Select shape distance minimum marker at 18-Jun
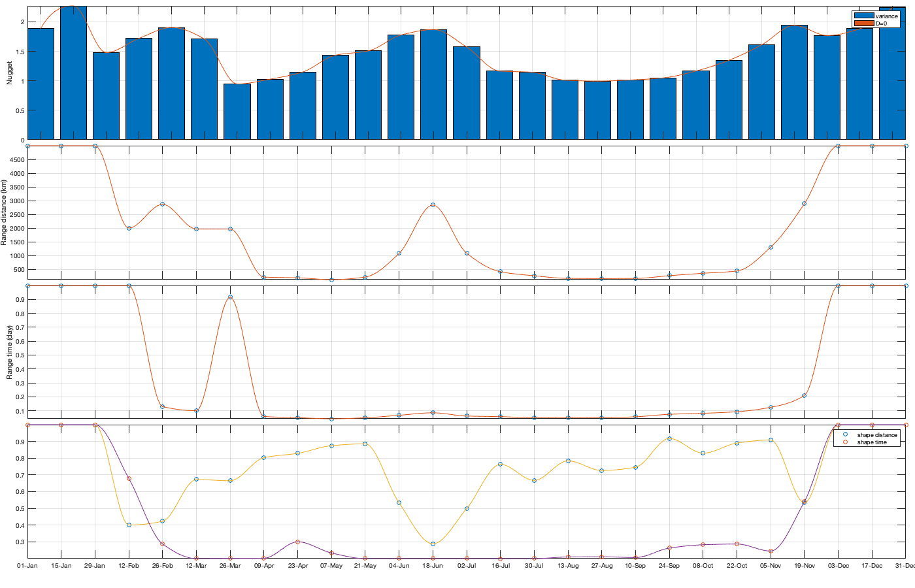This screenshot has width=915, height=588. coord(433,544)
